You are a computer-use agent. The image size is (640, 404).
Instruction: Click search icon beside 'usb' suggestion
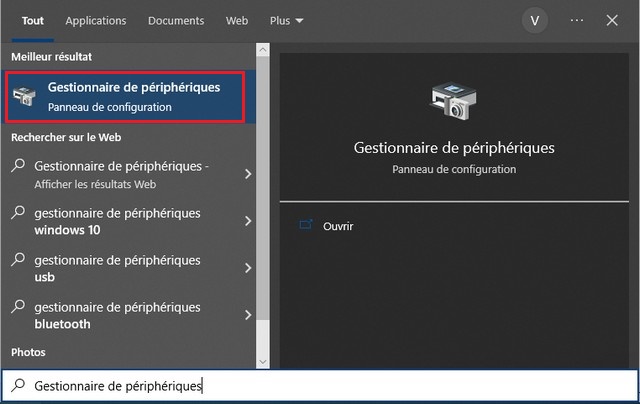point(18,260)
